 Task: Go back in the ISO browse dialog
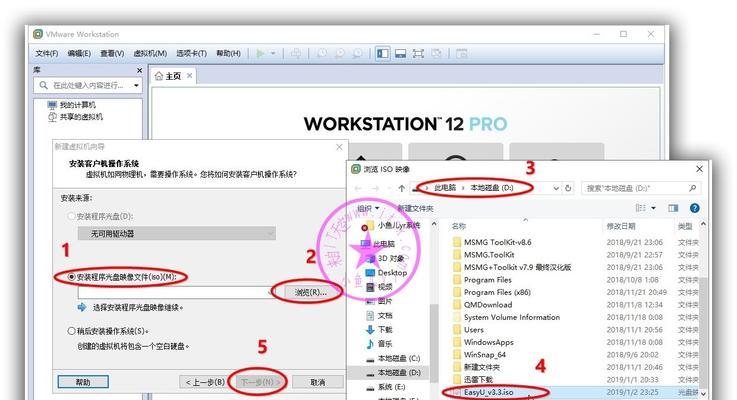click(359, 188)
